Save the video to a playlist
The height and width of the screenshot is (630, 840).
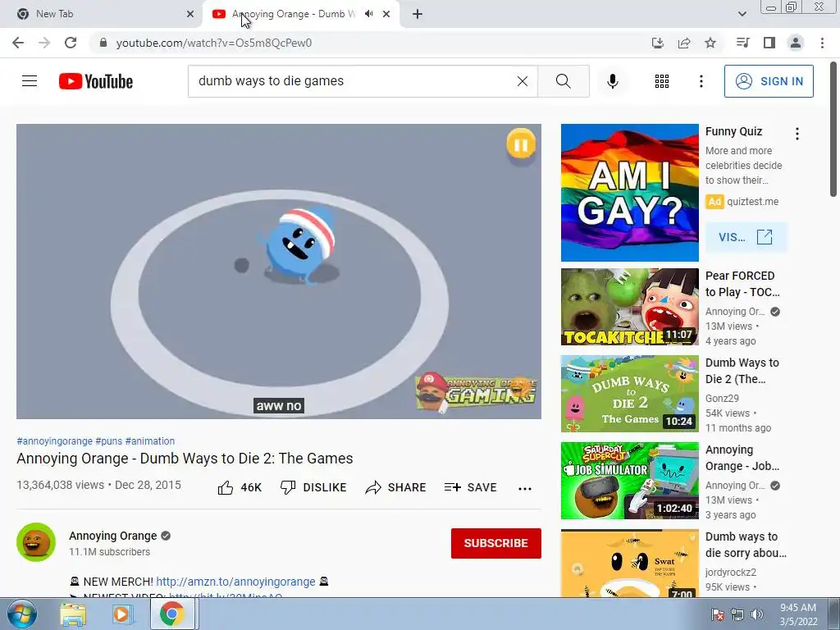pos(470,487)
